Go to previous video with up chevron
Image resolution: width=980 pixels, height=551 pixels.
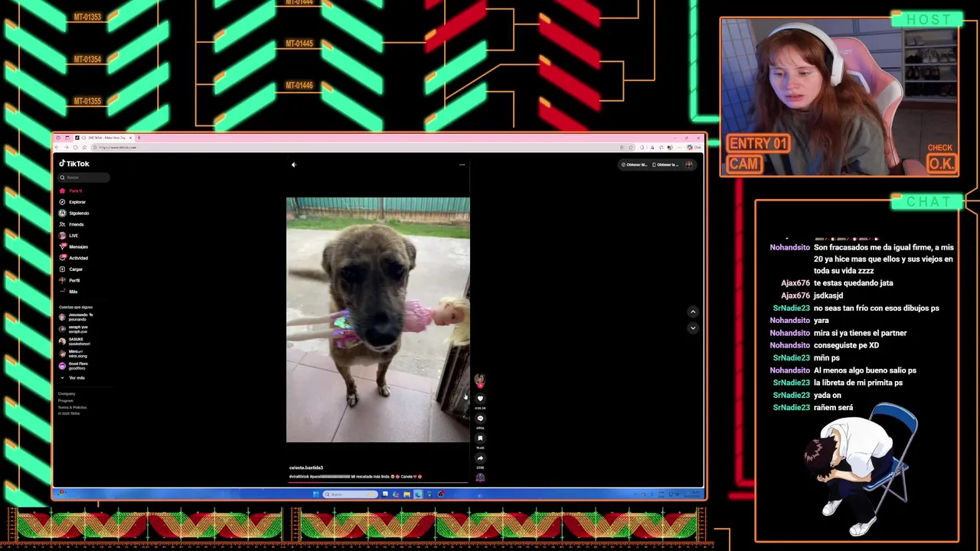[693, 311]
